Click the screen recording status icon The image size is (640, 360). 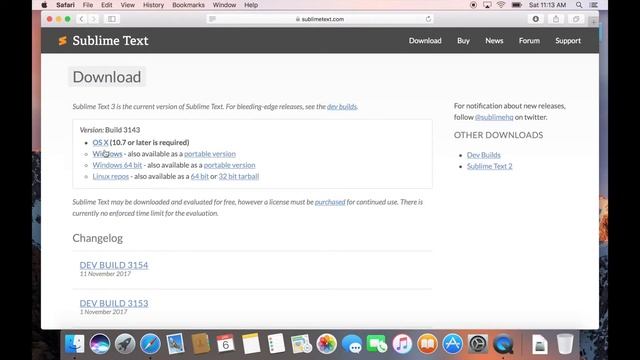point(473,5)
